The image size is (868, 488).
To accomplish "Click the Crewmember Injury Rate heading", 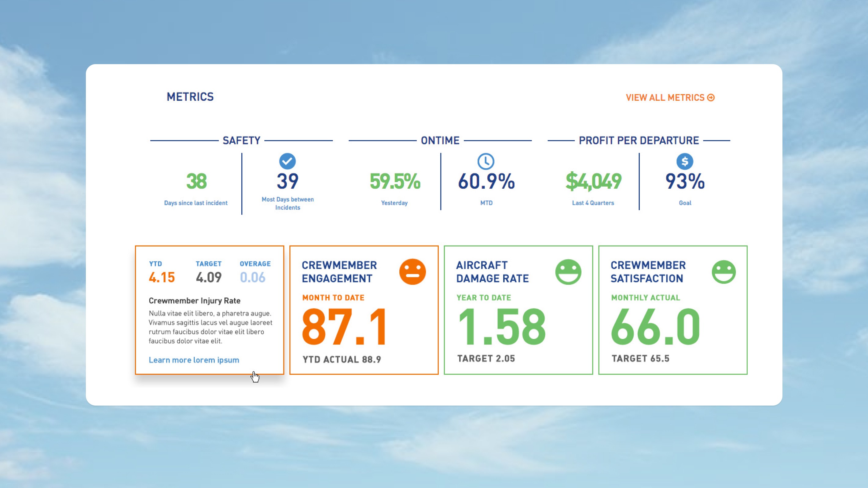I will click(194, 301).
